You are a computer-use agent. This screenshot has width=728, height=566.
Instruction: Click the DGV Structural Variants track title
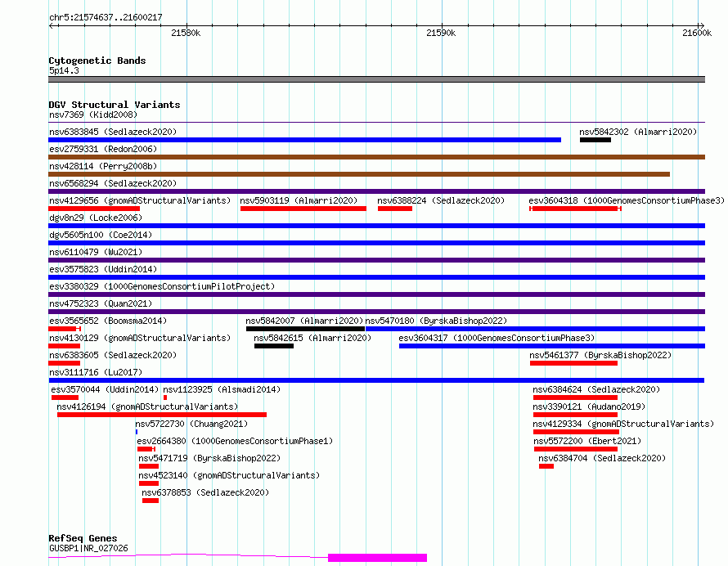tap(115, 105)
